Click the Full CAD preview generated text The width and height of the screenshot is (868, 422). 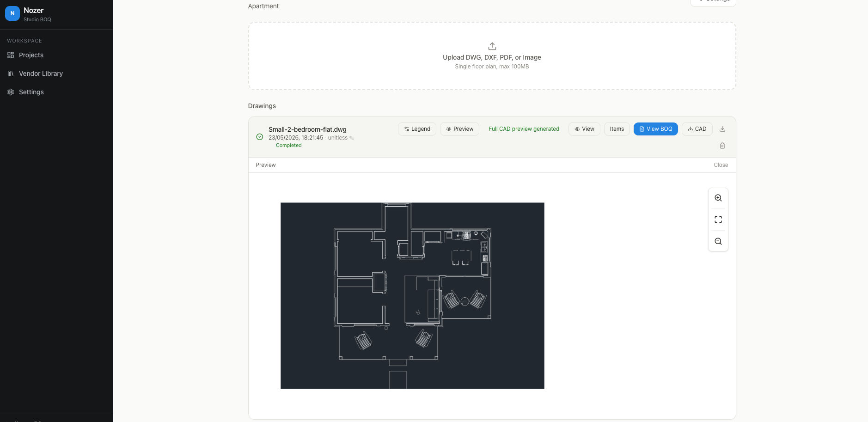524,129
